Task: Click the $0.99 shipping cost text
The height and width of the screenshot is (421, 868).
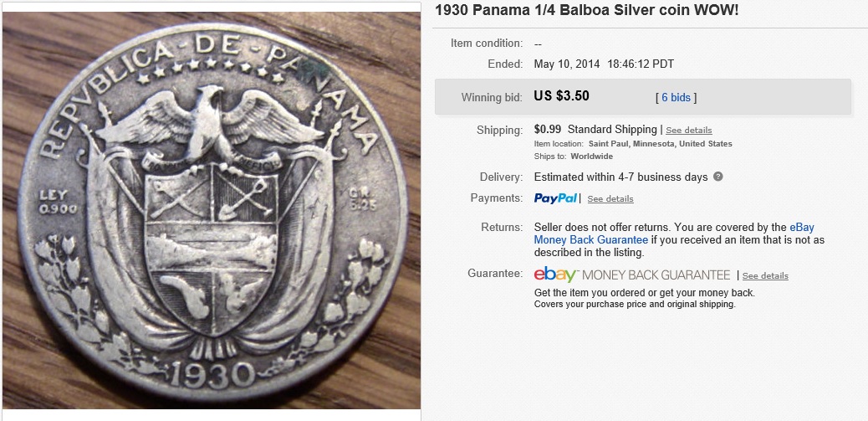Action: point(548,130)
